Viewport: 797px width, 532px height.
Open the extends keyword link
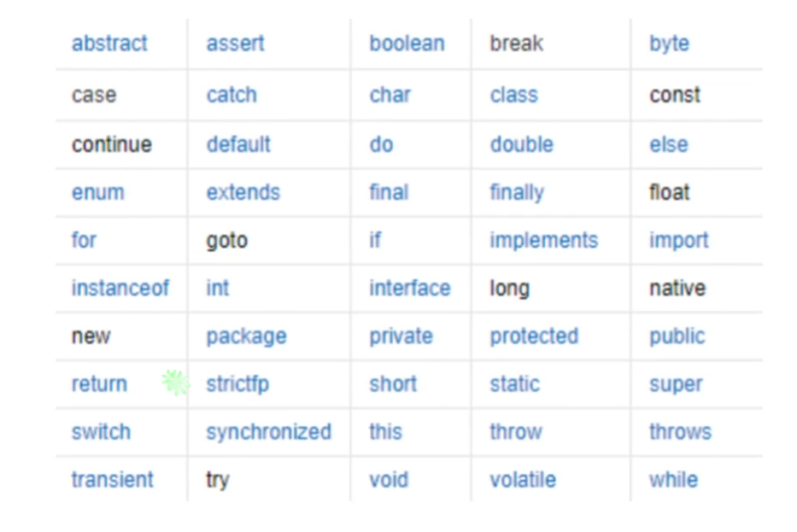tap(243, 193)
